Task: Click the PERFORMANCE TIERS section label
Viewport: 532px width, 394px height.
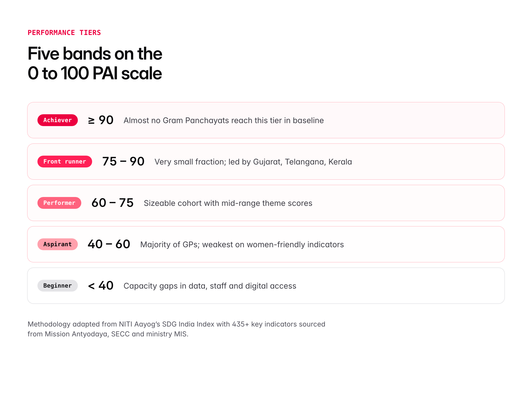Action: (64, 33)
